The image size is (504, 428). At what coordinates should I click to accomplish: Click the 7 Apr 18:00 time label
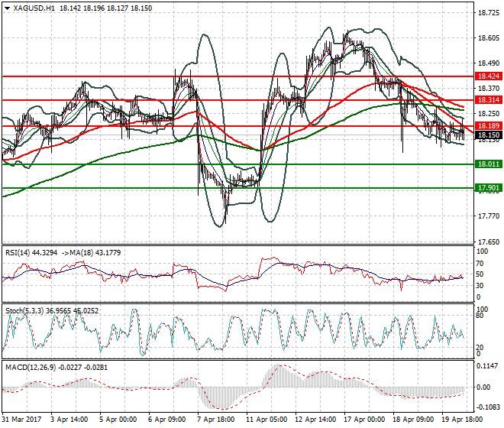coord(215,420)
